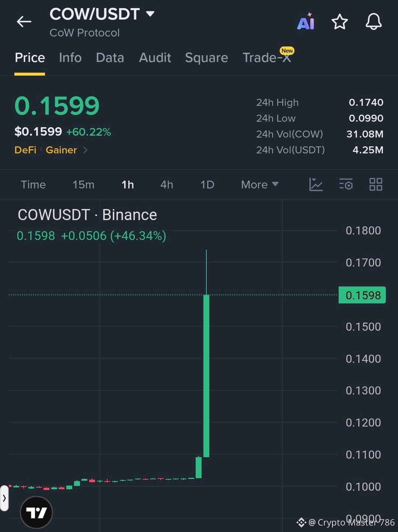Screen dimensions: 398x532
Task: Go back using the left arrow
Action: tap(24, 22)
